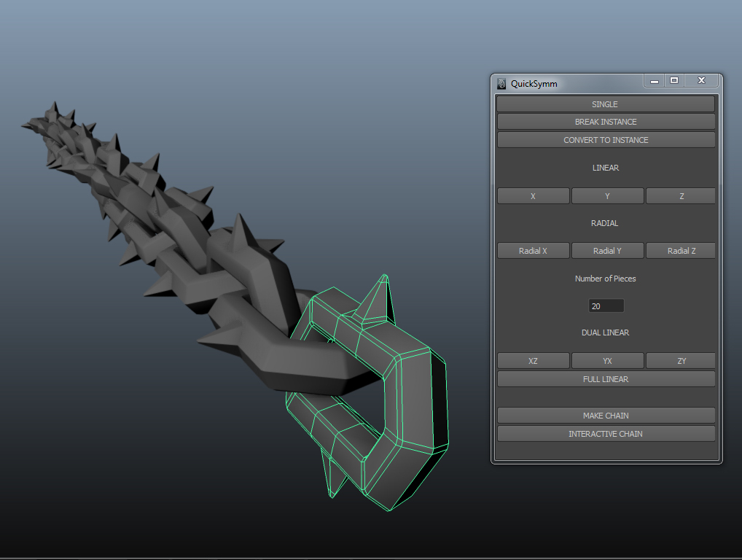
Task: Activate Radial X duplication
Action: click(533, 250)
